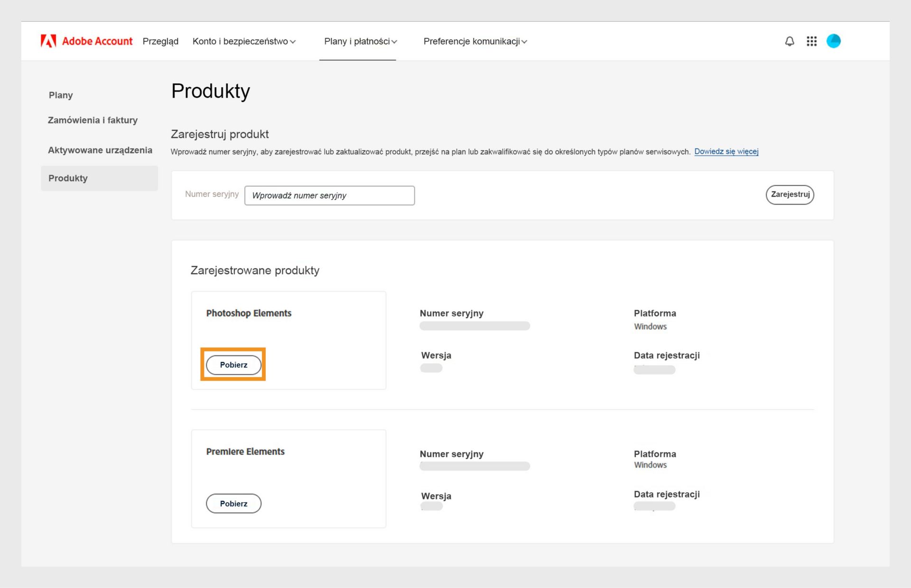Expand the "Konto i bezpieczeństwo" dropdown
Image resolution: width=911 pixels, height=588 pixels.
click(244, 41)
